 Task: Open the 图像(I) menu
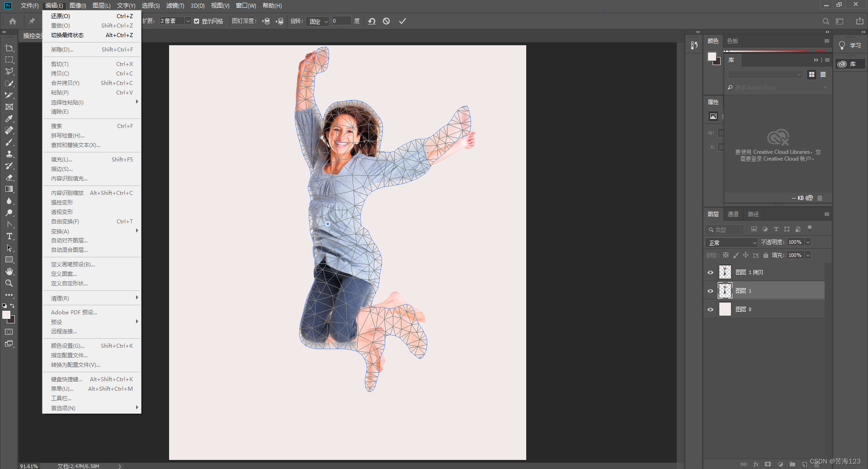[x=78, y=5]
